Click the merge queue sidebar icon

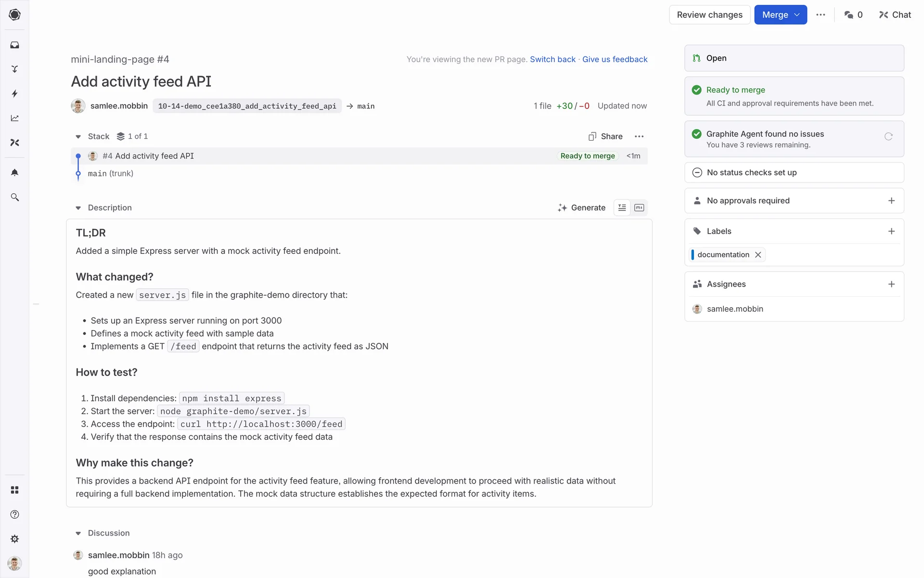click(x=14, y=69)
